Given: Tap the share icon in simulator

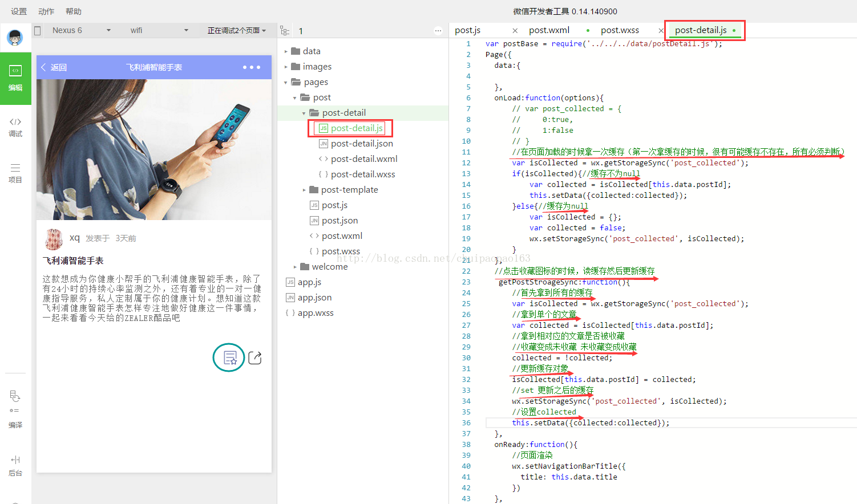Looking at the screenshot, I should [x=255, y=357].
